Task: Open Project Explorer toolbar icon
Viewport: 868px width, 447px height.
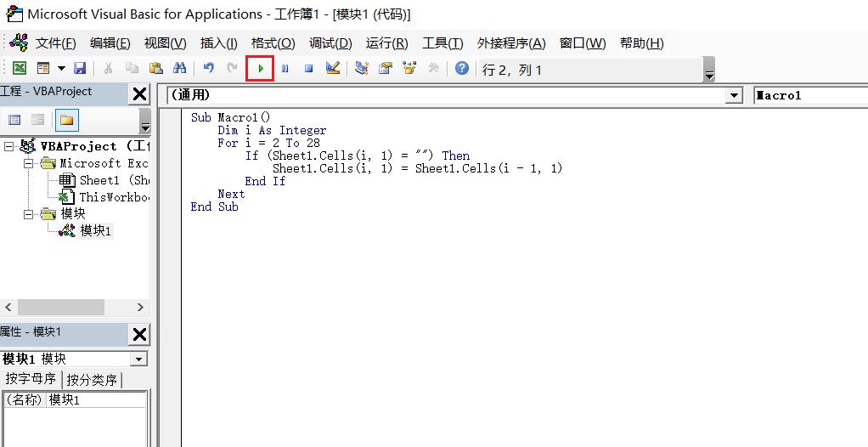Action: click(362, 68)
